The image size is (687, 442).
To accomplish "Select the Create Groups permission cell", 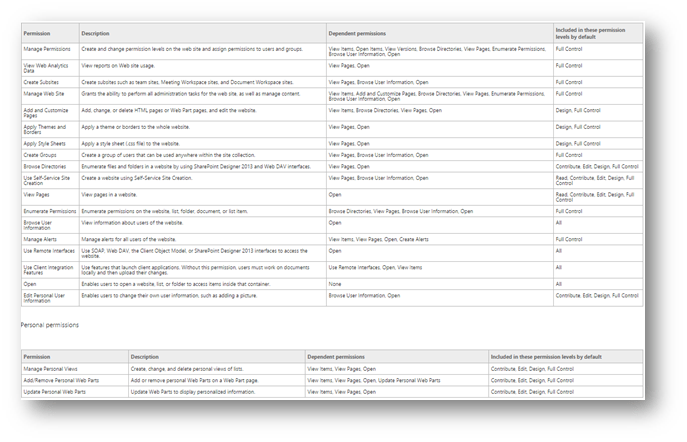I will click(x=40, y=155).
